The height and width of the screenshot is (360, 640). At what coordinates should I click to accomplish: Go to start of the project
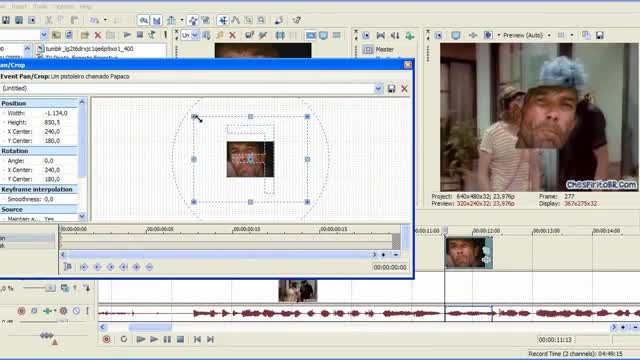(x=197, y=339)
